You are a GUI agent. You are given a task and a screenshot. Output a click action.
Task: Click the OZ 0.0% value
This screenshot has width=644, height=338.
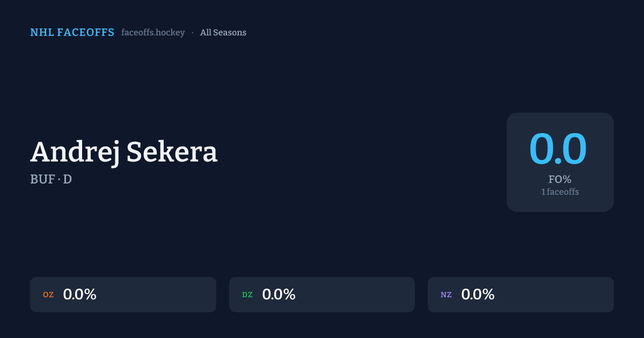(79, 295)
